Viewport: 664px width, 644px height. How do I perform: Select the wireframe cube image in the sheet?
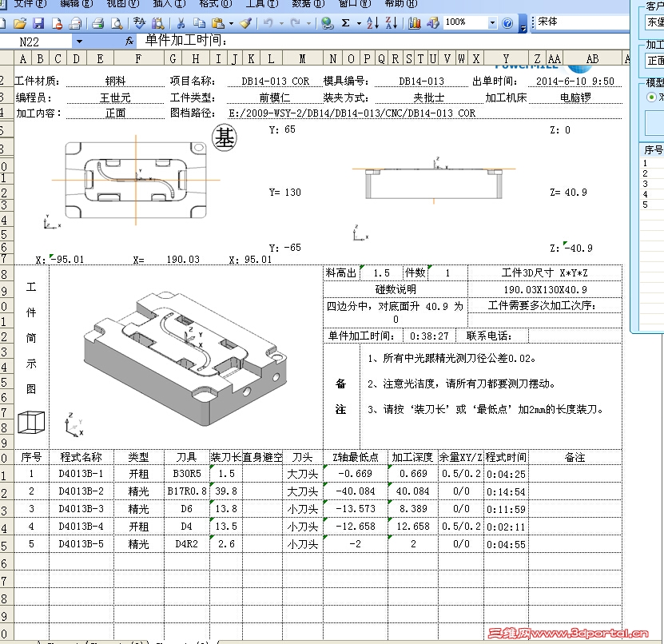pyautogui.click(x=31, y=422)
